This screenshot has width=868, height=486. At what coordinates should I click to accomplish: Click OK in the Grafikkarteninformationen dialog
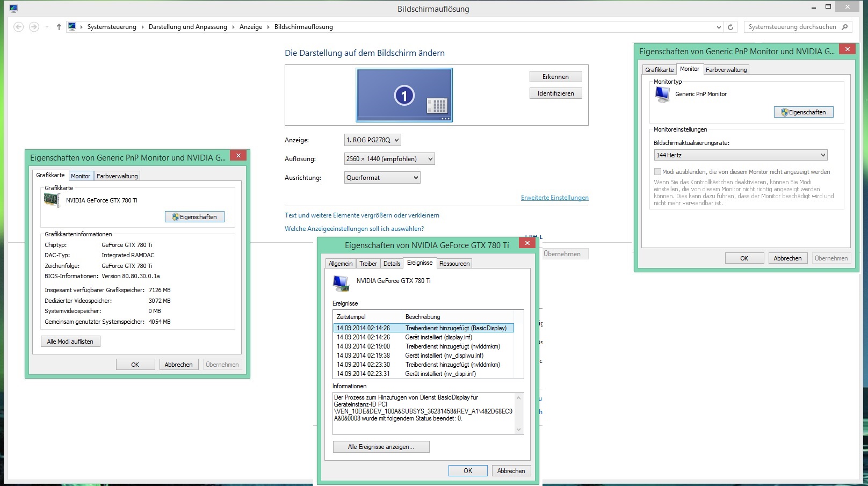pyautogui.click(x=135, y=365)
